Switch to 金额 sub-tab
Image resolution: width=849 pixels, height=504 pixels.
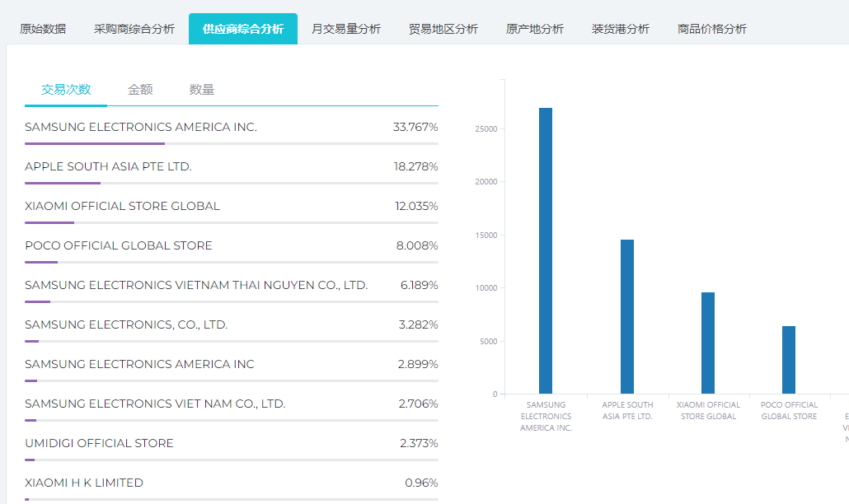pos(140,90)
